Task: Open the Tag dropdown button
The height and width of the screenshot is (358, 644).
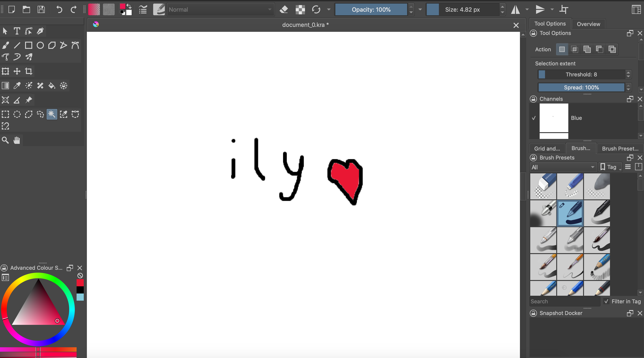Action: click(610, 167)
